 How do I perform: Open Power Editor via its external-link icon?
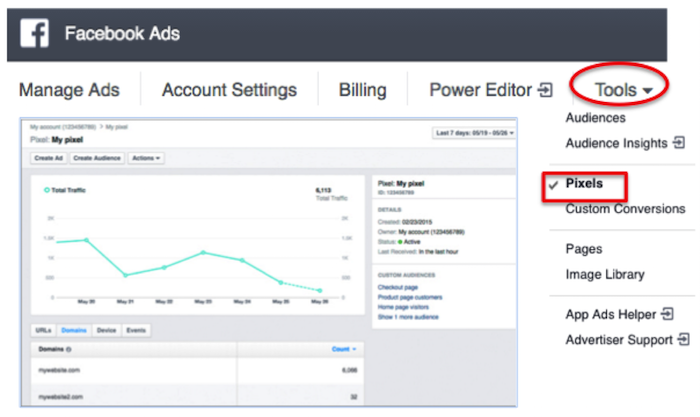(x=545, y=90)
